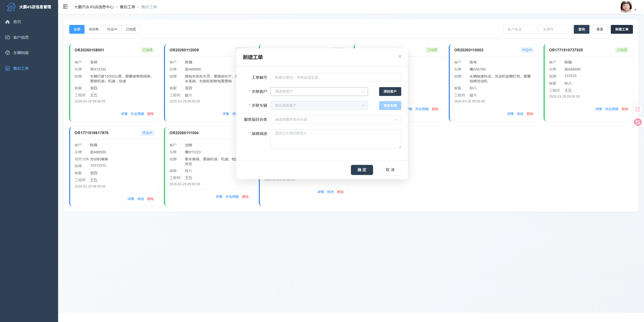Click the 新建工单 button in toolbar

coord(622,29)
